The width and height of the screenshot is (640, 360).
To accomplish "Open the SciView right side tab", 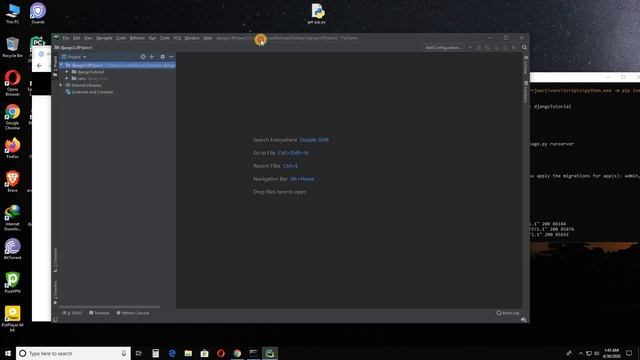I will (x=526, y=65).
